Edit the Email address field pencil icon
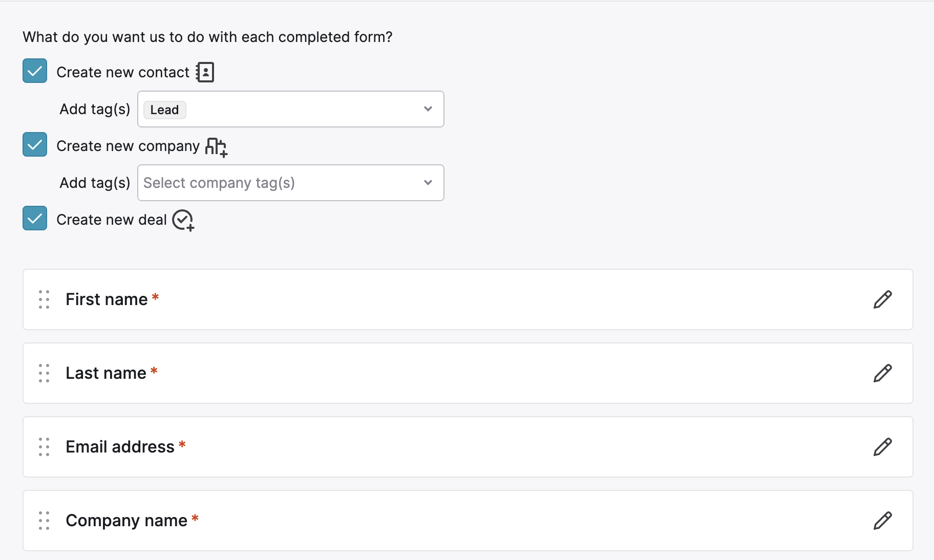934x560 pixels. 882,447
